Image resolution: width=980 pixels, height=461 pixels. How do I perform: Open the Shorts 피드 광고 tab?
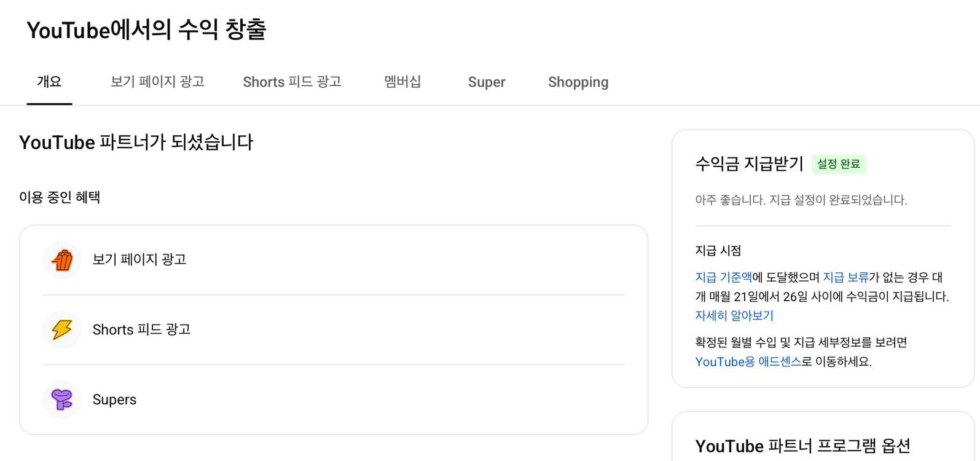click(x=292, y=82)
